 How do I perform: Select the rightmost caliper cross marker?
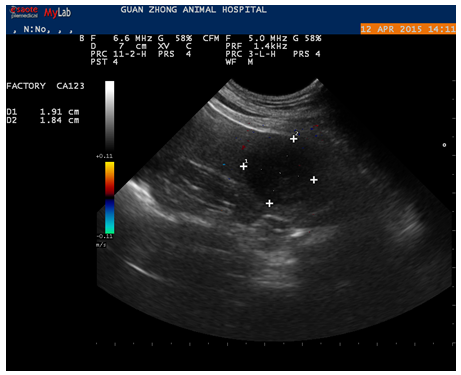tap(314, 180)
